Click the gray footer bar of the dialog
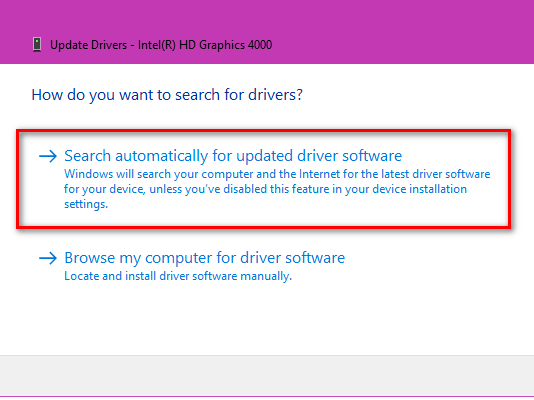This screenshot has height=400, width=534. 267,375
